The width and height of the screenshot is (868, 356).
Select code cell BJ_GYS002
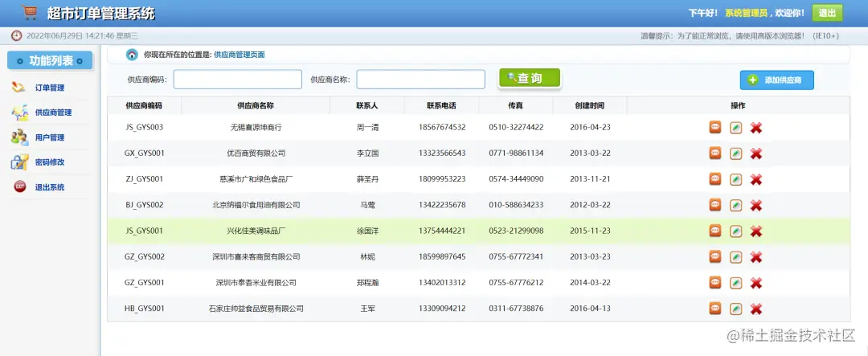point(144,205)
